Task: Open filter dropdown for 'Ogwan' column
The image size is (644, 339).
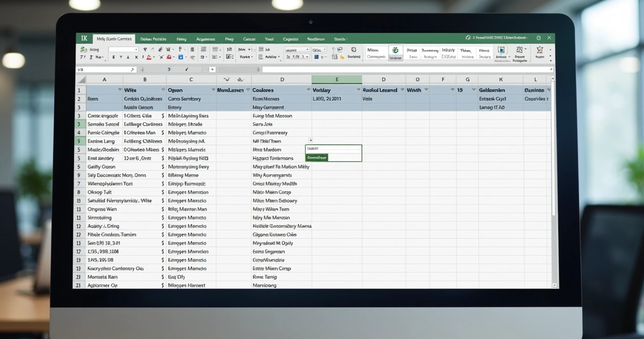Action: tap(213, 90)
